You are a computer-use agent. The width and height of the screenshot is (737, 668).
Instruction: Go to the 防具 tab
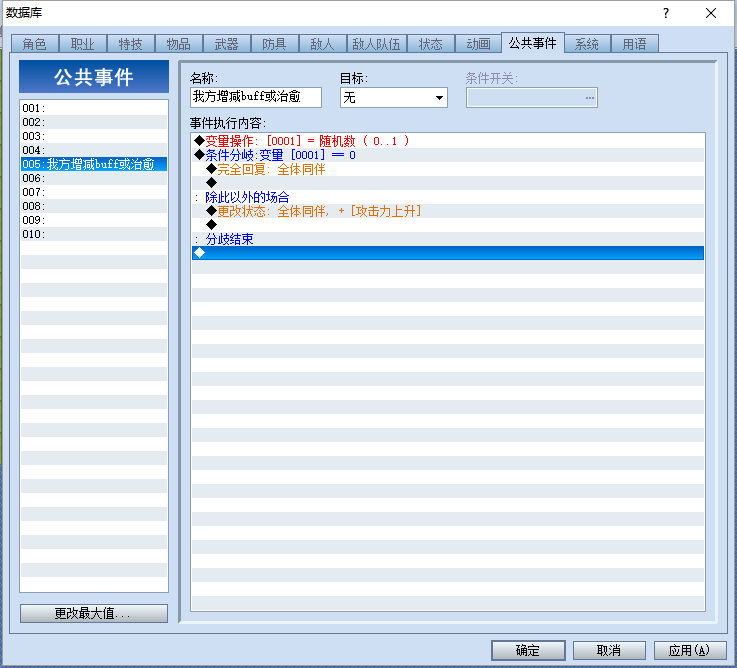pyautogui.click(x=274, y=44)
